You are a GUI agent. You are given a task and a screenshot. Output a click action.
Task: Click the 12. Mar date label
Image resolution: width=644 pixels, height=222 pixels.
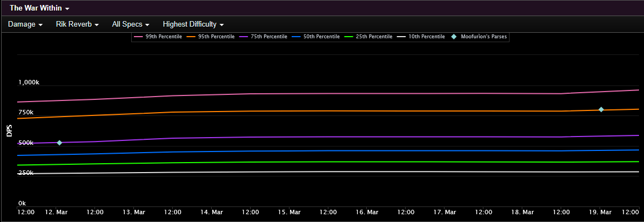(x=56, y=212)
